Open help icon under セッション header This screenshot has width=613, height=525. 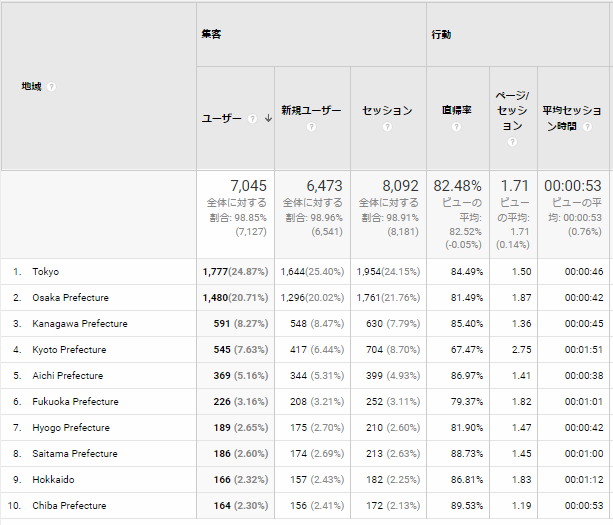387,127
